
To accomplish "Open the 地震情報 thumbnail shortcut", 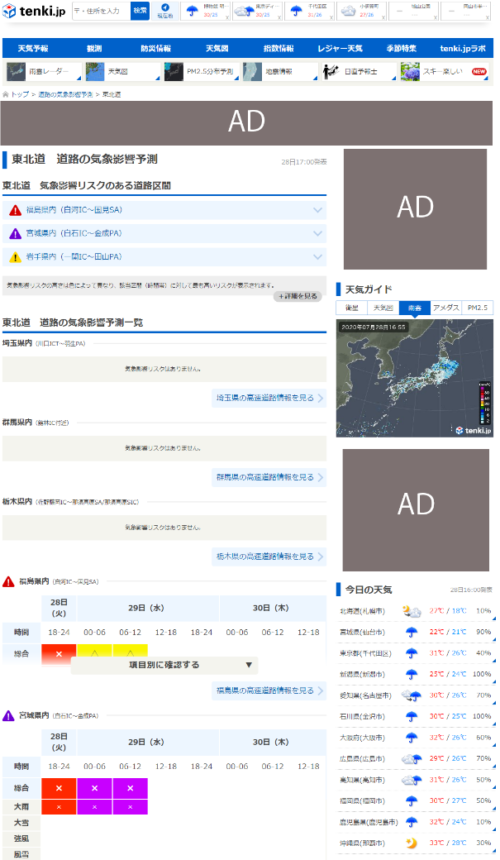I will click(x=280, y=71).
